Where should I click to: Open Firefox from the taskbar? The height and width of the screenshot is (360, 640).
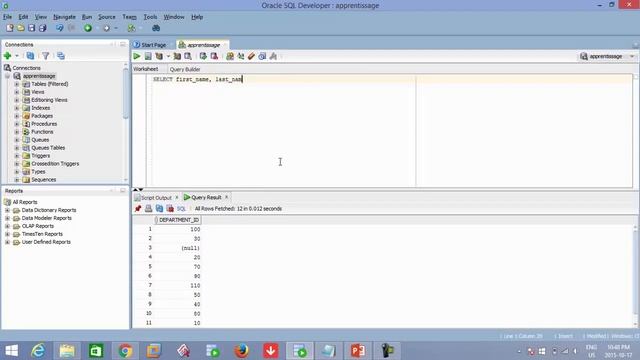(242, 351)
